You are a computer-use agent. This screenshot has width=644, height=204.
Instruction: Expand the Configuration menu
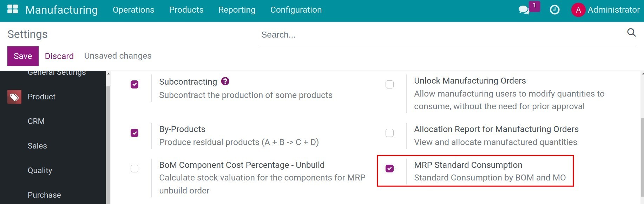pyautogui.click(x=296, y=10)
